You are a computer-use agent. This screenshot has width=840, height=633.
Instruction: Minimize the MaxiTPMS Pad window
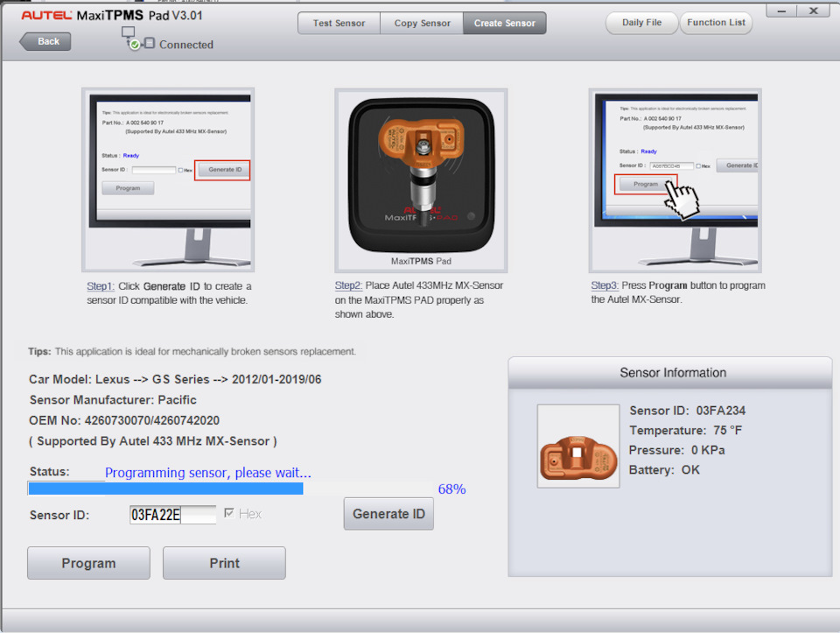coord(781,11)
